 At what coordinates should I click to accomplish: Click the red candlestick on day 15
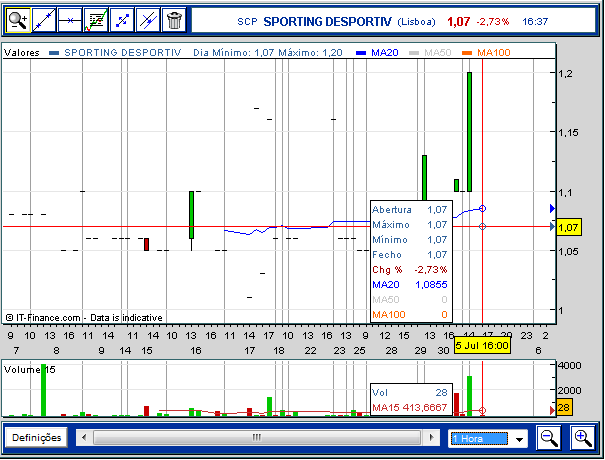[147, 245]
